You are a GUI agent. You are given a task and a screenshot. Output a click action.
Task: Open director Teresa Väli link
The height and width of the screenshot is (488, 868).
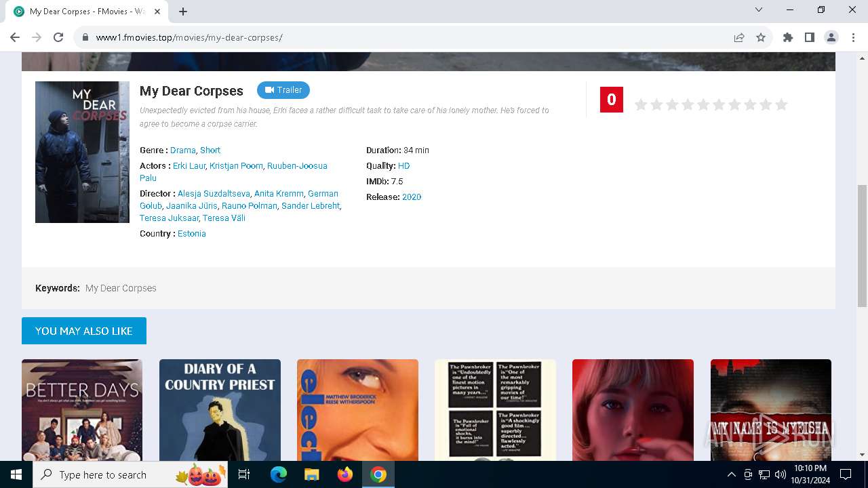coord(224,218)
